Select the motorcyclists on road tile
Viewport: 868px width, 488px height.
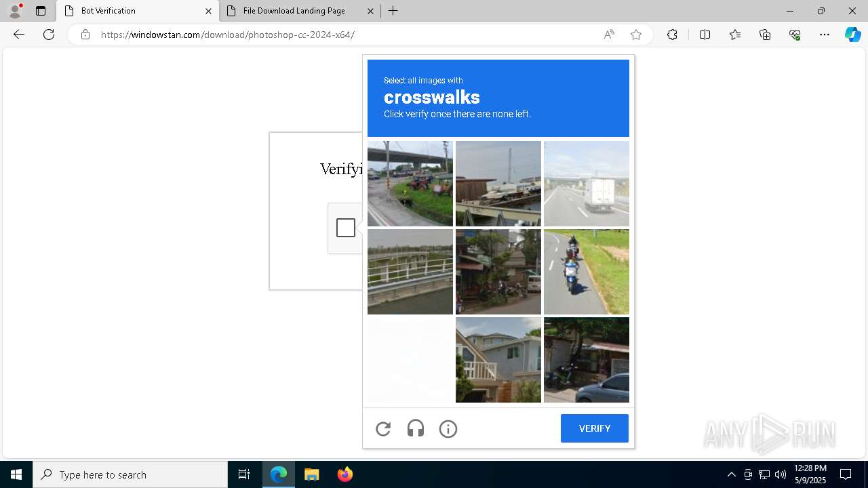click(587, 272)
